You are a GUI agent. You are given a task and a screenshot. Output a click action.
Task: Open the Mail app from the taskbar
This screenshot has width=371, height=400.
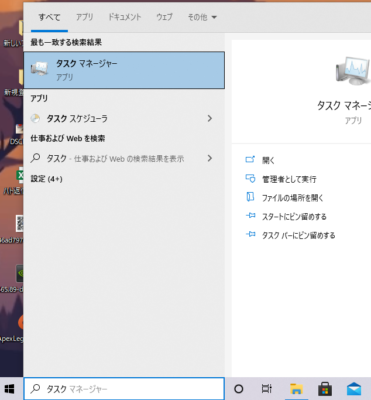coord(354,389)
